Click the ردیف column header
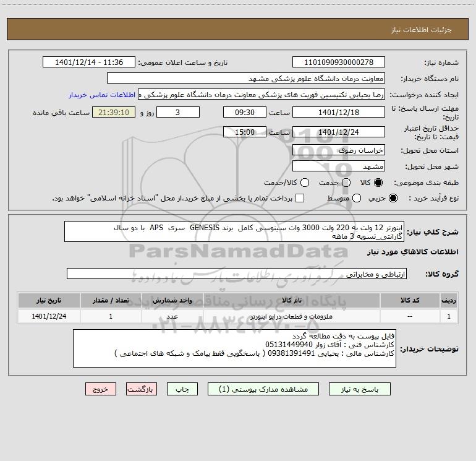Image resolution: width=476 pixels, height=461 pixels. (x=449, y=300)
